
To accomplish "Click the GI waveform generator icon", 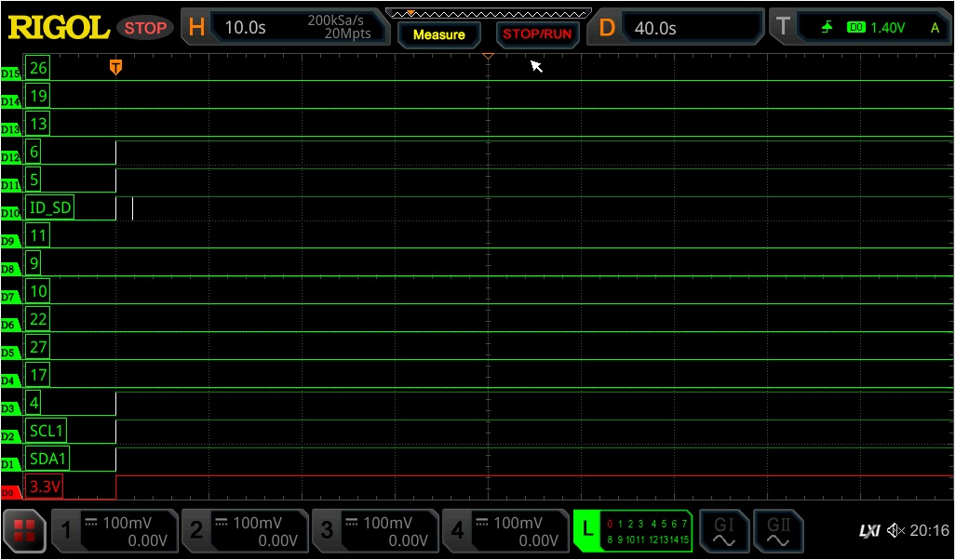I will [723, 531].
